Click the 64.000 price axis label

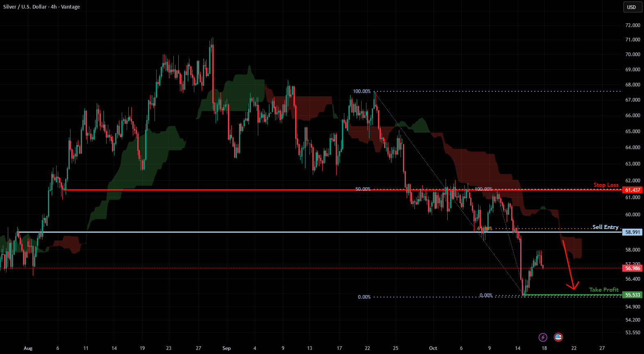633,147
